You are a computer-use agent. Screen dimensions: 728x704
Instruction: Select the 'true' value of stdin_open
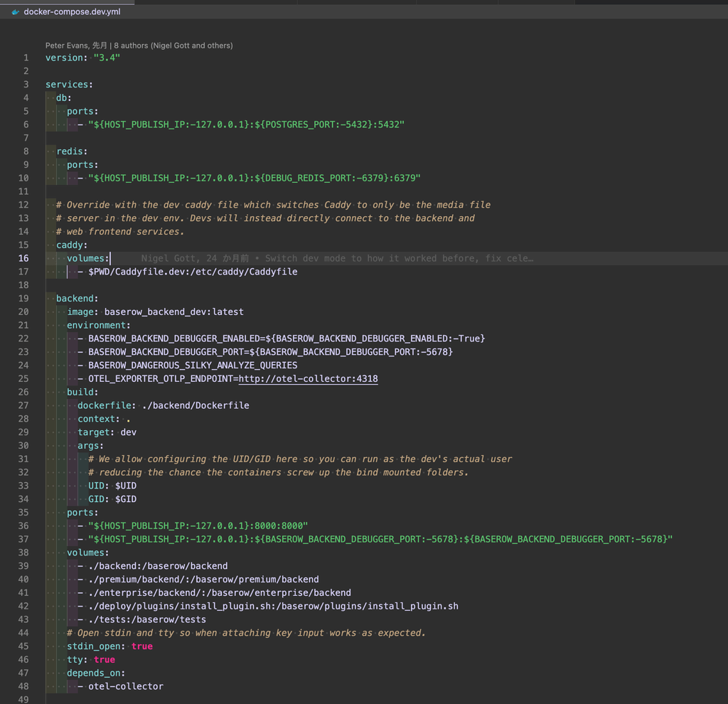point(141,646)
